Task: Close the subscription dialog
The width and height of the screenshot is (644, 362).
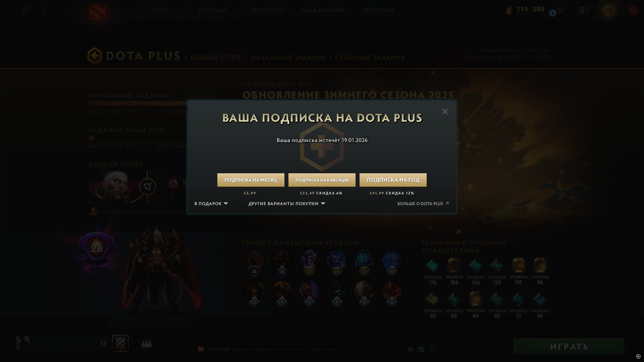Action: 445,112
